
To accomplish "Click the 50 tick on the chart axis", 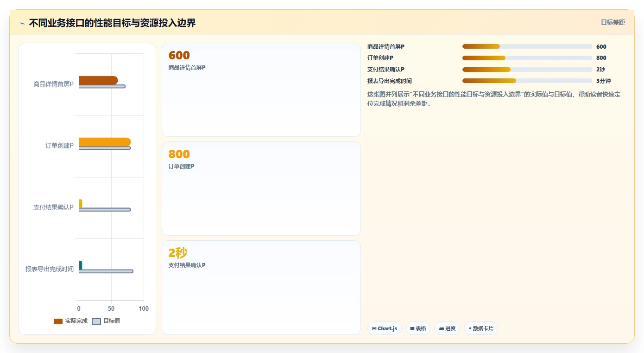I will pyautogui.click(x=111, y=308).
